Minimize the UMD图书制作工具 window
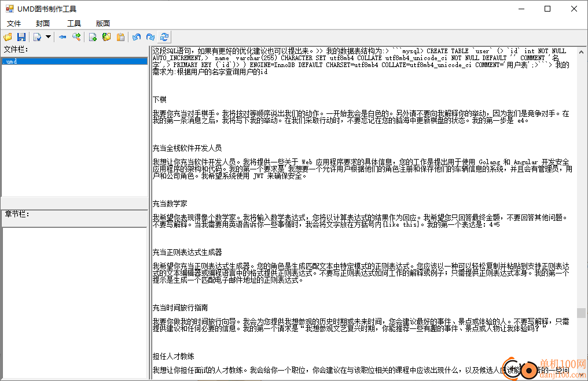 click(521, 9)
